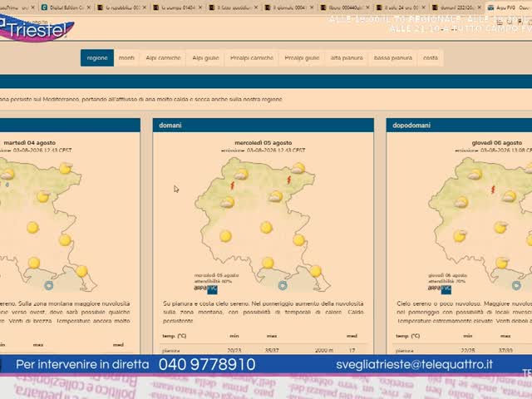
Task: Click the '20/23' min temperature value
Action: [x=234, y=350]
